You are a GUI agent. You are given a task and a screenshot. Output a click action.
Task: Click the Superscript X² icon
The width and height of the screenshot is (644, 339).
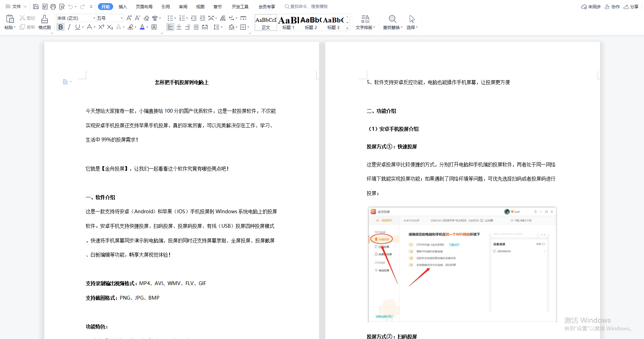(101, 27)
